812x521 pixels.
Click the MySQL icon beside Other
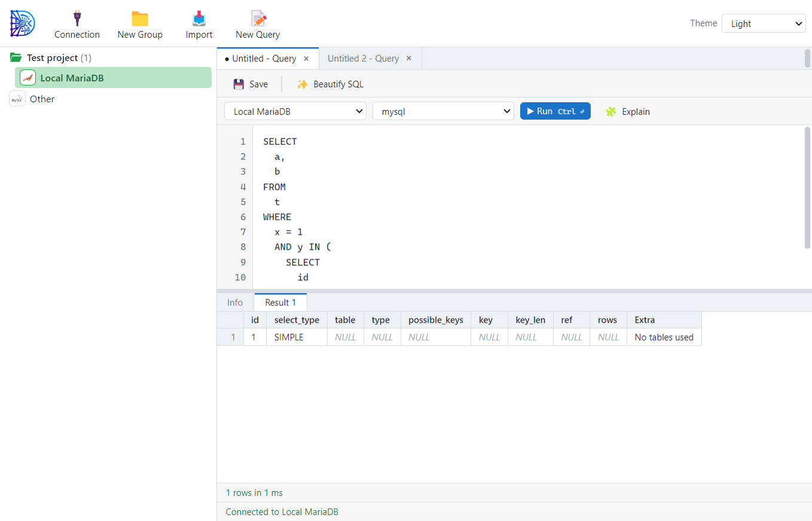click(x=17, y=99)
